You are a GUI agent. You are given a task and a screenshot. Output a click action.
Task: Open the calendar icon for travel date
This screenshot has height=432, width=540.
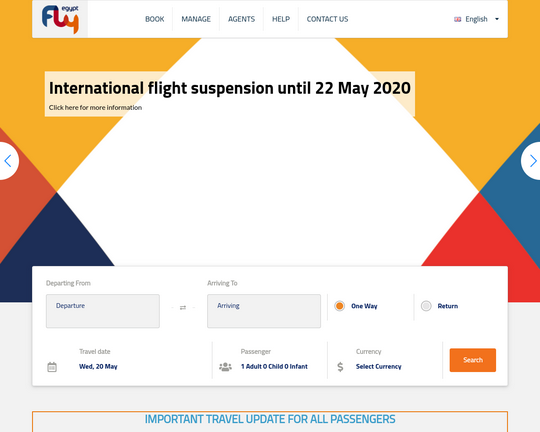(52, 367)
